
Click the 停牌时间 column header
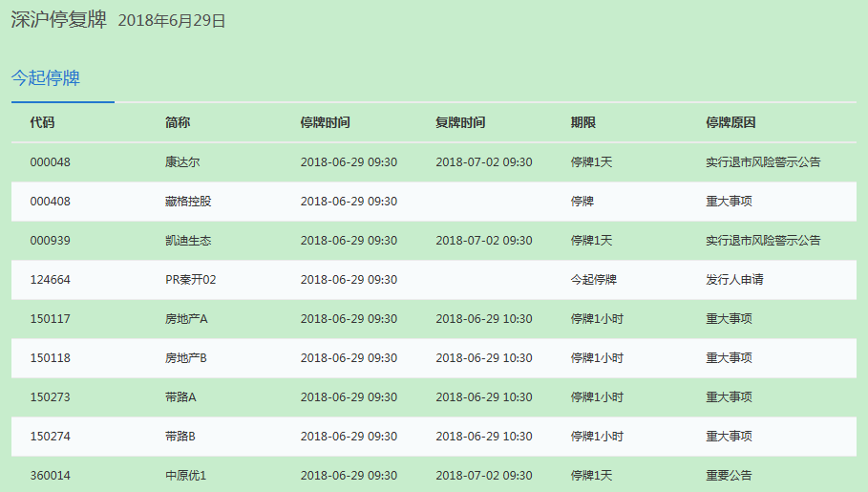325,122
